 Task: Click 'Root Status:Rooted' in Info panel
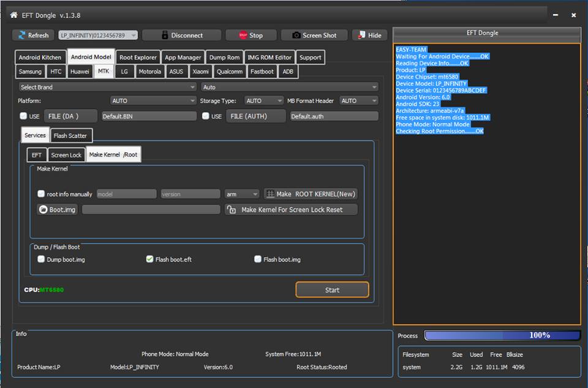322,367
